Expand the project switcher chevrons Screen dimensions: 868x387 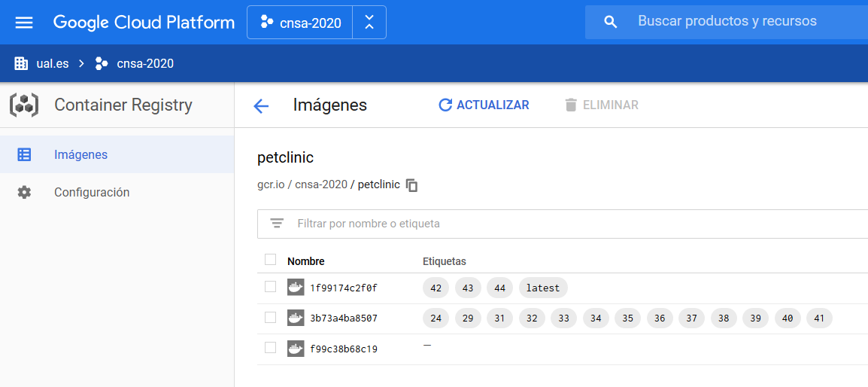click(369, 23)
